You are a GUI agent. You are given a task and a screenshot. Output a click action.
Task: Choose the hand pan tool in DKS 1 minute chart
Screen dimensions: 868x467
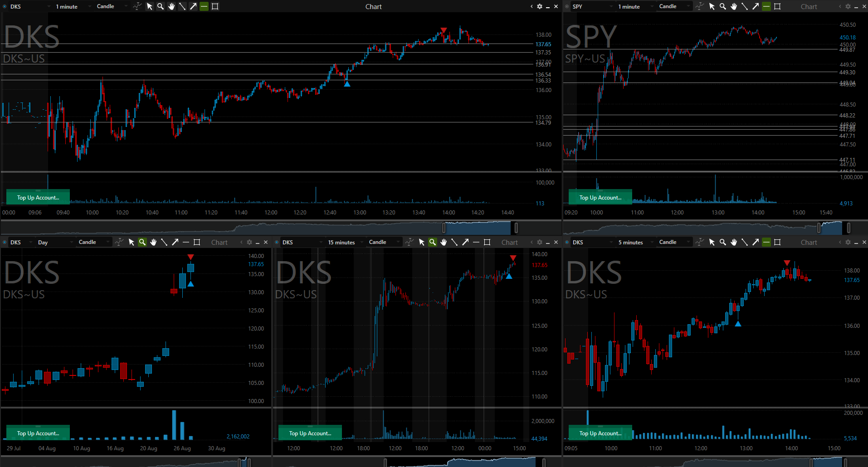coord(171,6)
